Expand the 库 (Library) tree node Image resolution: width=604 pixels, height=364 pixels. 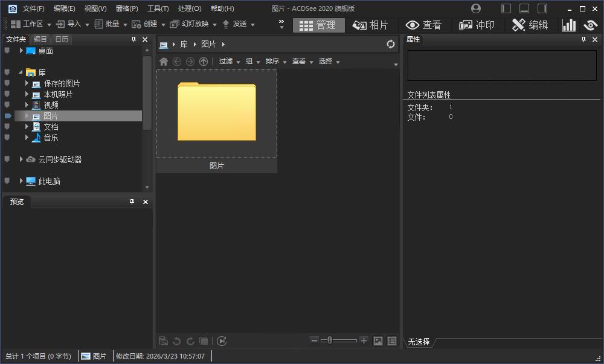pyautogui.click(x=21, y=72)
